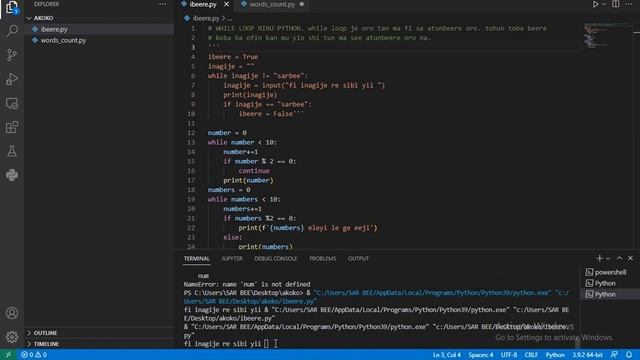Open the Explorer view in activity bar
The width and height of the screenshot is (640, 360).
point(12,7)
